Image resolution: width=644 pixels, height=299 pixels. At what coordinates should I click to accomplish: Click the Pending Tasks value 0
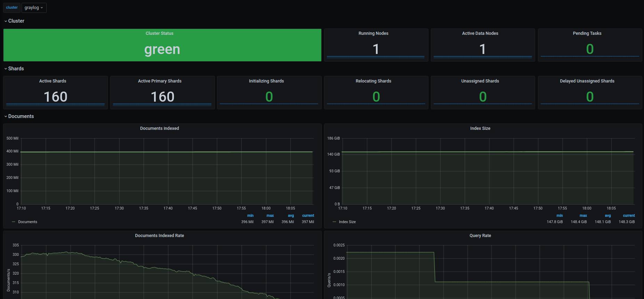click(590, 49)
